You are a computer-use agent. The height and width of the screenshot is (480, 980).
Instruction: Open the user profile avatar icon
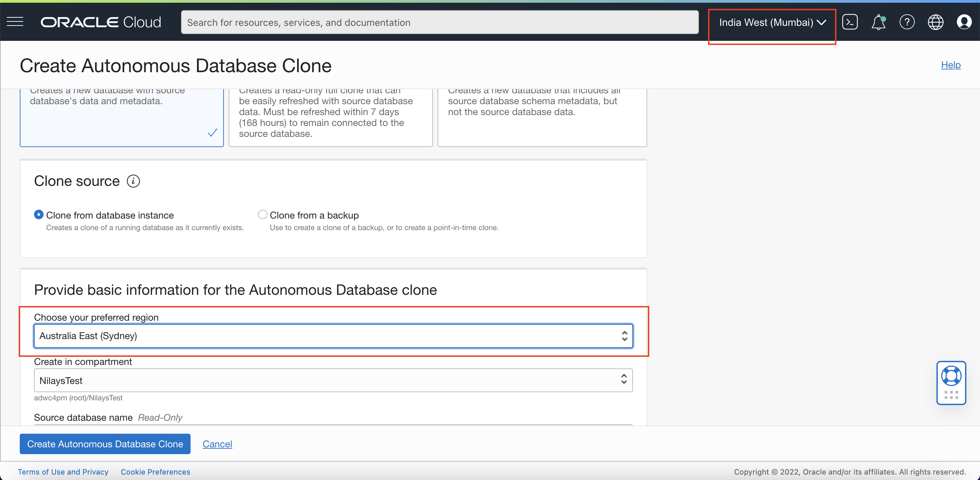point(964,22)
